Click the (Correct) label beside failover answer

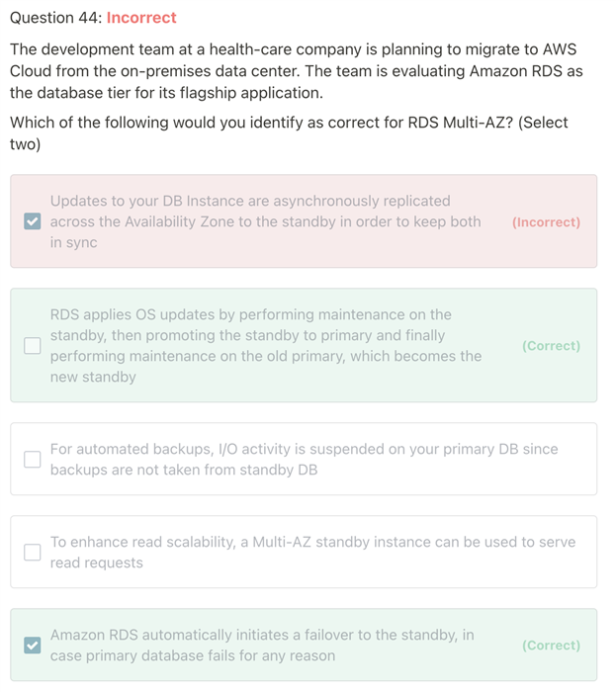551,646
